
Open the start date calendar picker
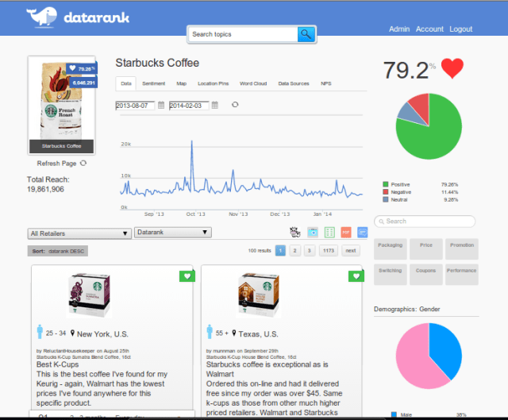click(x=161, y=105)
